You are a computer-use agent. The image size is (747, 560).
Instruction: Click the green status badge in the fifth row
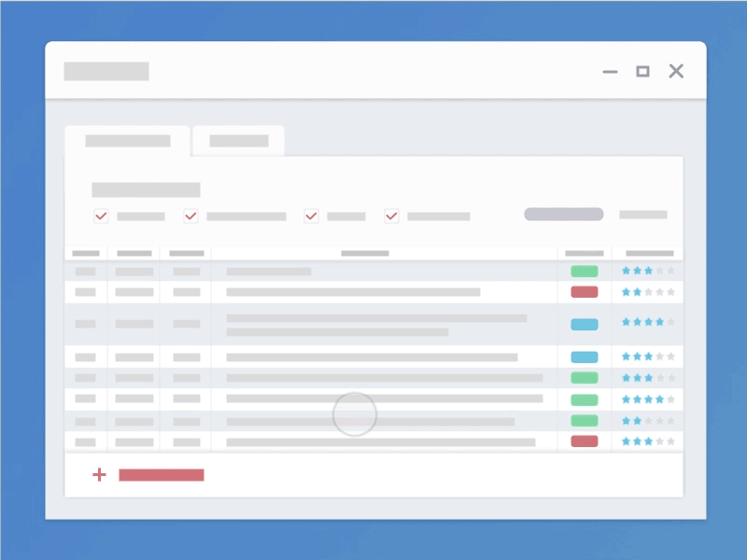click(x=584, y=378)
